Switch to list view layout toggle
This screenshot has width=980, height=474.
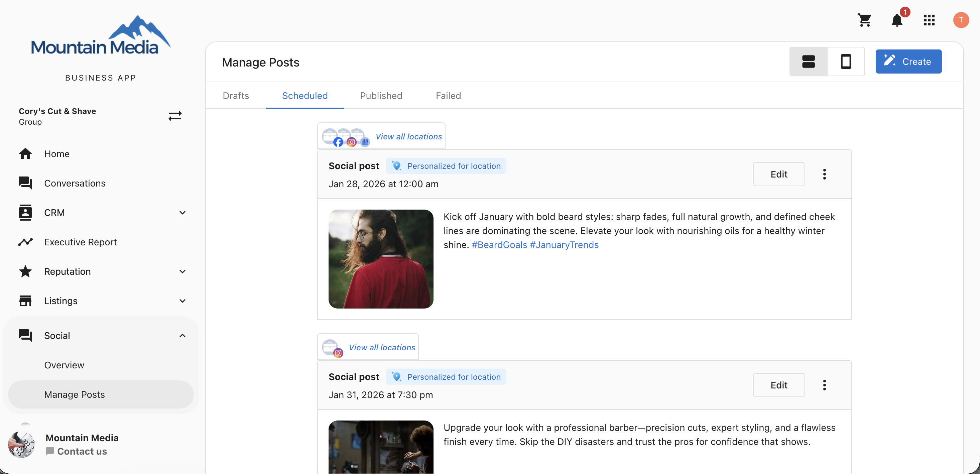[808, 62]
